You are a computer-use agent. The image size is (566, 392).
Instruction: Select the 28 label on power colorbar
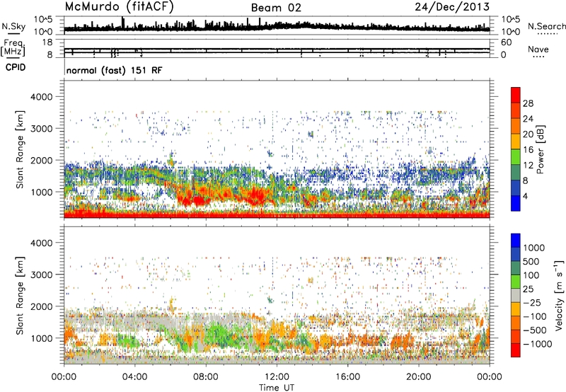[528, 103]
